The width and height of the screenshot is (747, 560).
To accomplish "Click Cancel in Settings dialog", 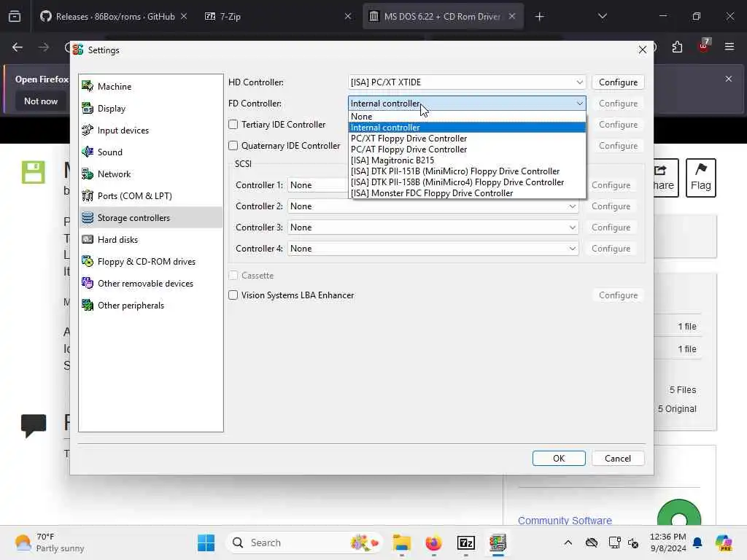I will click(618, 458).
